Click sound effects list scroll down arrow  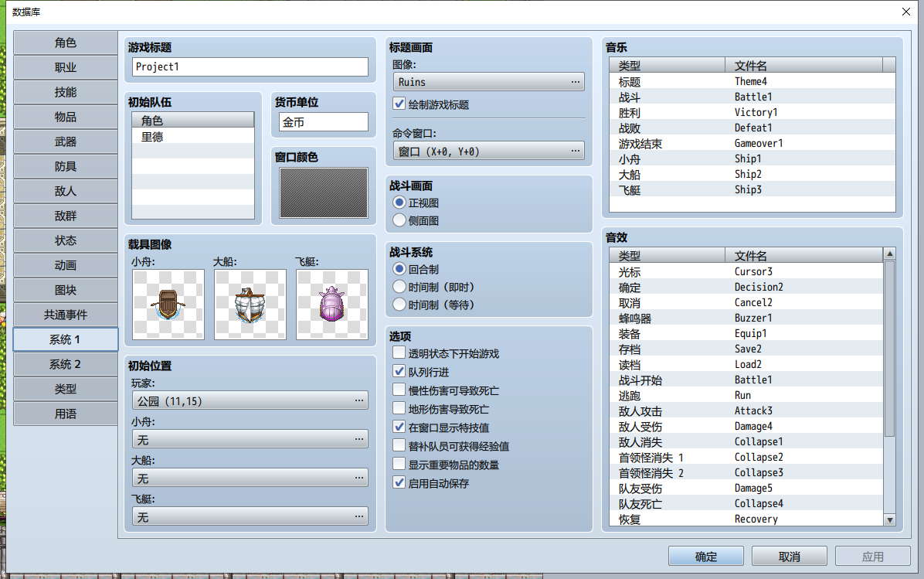890,520
